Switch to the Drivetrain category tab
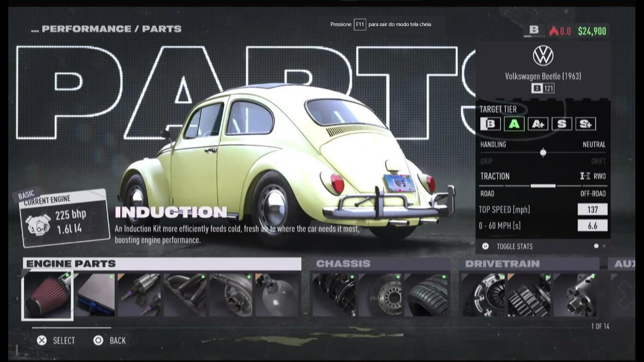The width and height of the screenshot is (644, 362). click(502, 264)
